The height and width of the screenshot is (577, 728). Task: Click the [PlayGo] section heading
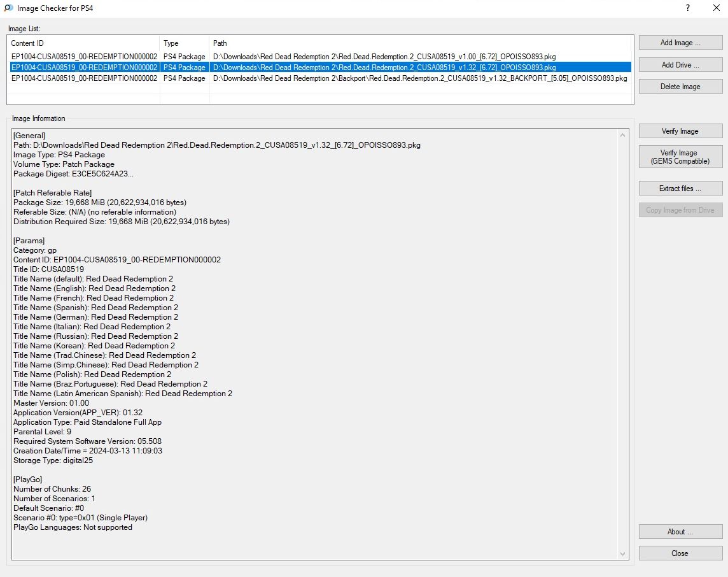(x=28, y=480)
